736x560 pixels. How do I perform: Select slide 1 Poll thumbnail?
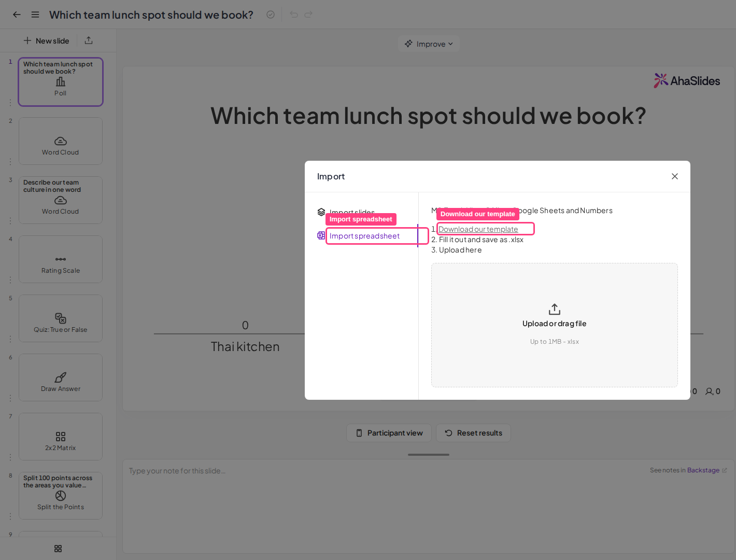pos(61,82)
